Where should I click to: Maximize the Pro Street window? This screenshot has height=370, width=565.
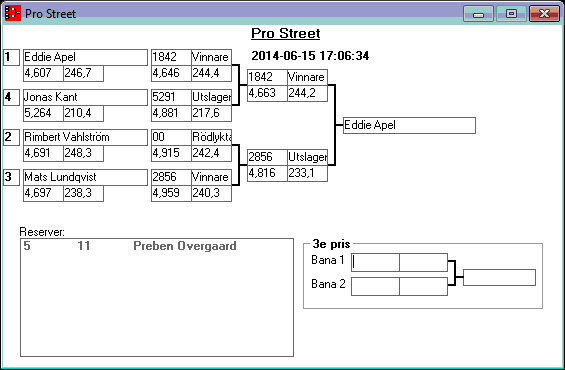tap(511, 14)
